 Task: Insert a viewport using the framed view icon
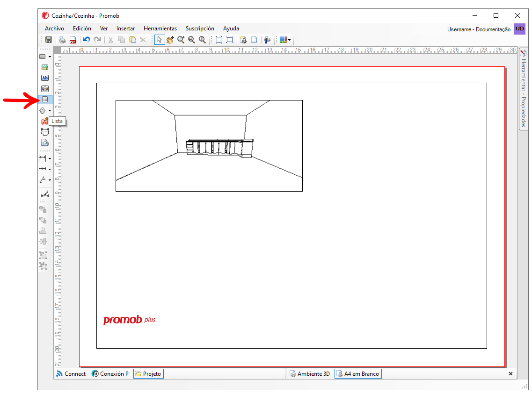45,89
